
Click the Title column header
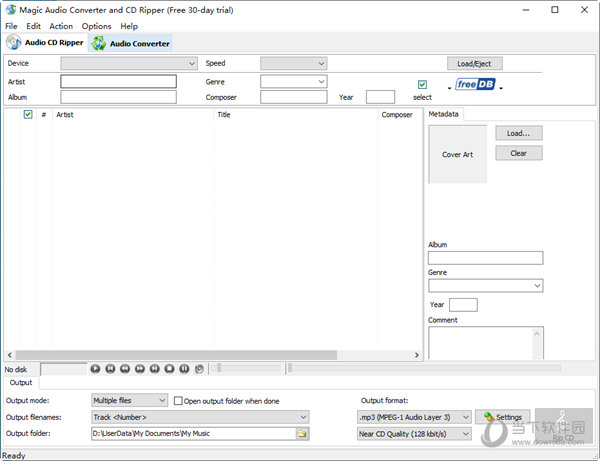pyautogui.click(x=295, y=114)
